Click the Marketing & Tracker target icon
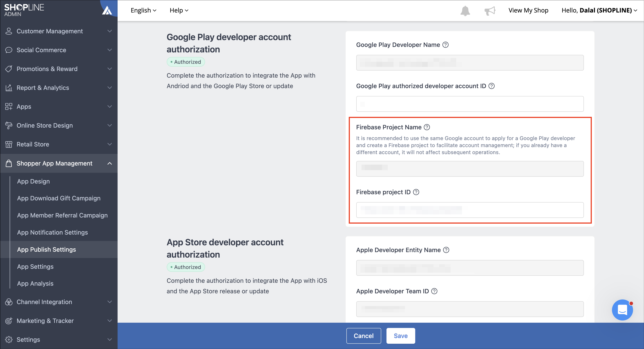644x349 pixels. point(9,321)
